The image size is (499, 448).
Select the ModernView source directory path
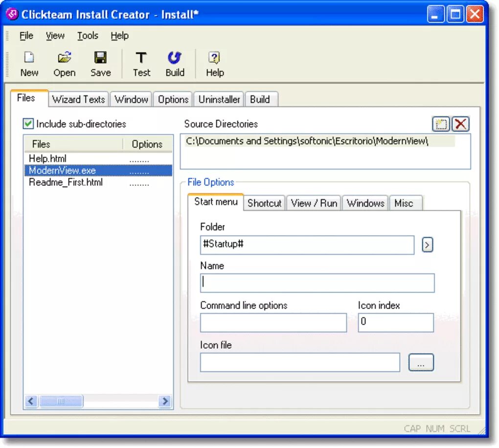pos(320,141)
